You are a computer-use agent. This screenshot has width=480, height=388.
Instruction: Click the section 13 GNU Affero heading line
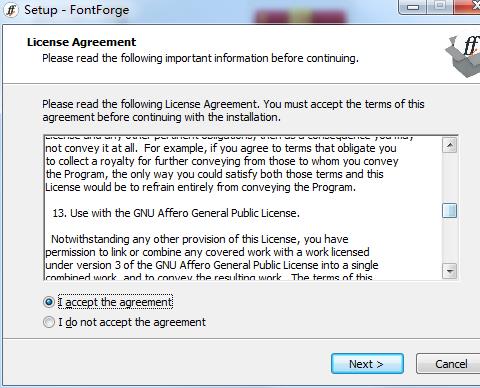coord(176,213)
